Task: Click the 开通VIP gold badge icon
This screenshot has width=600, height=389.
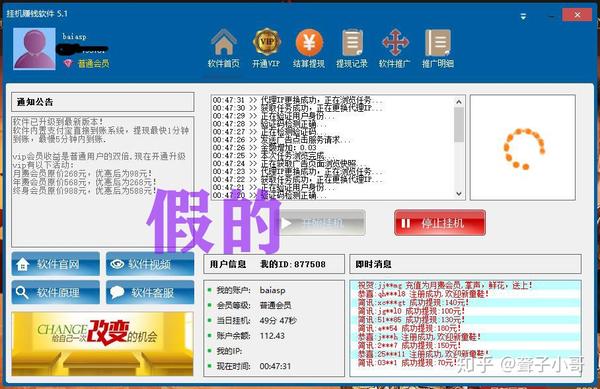Action: pos(266,42)
